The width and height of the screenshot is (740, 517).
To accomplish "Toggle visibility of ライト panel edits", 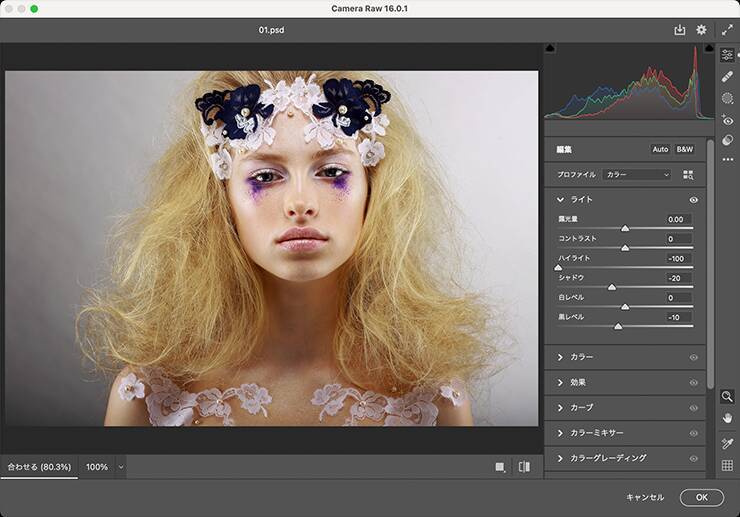I will (693, 200).
